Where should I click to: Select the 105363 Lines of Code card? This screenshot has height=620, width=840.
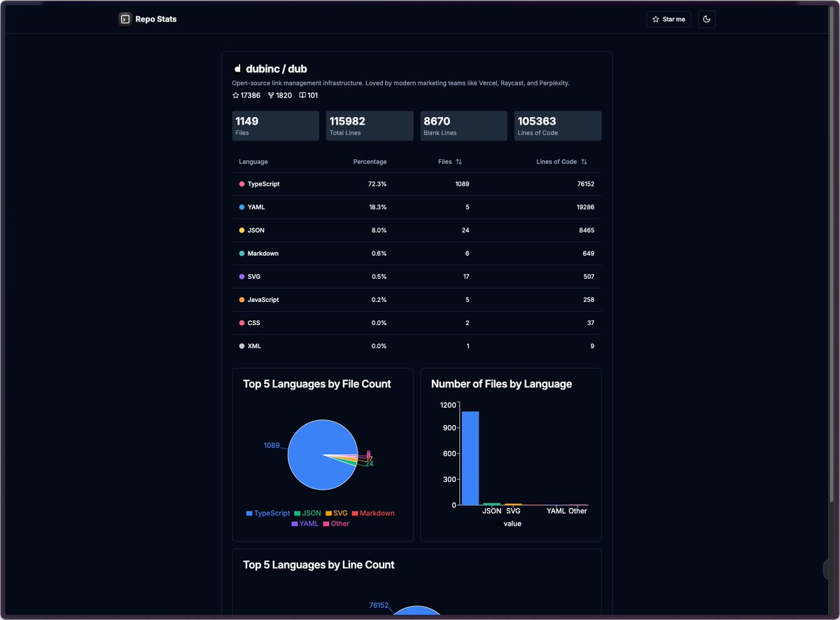(558, 126)
